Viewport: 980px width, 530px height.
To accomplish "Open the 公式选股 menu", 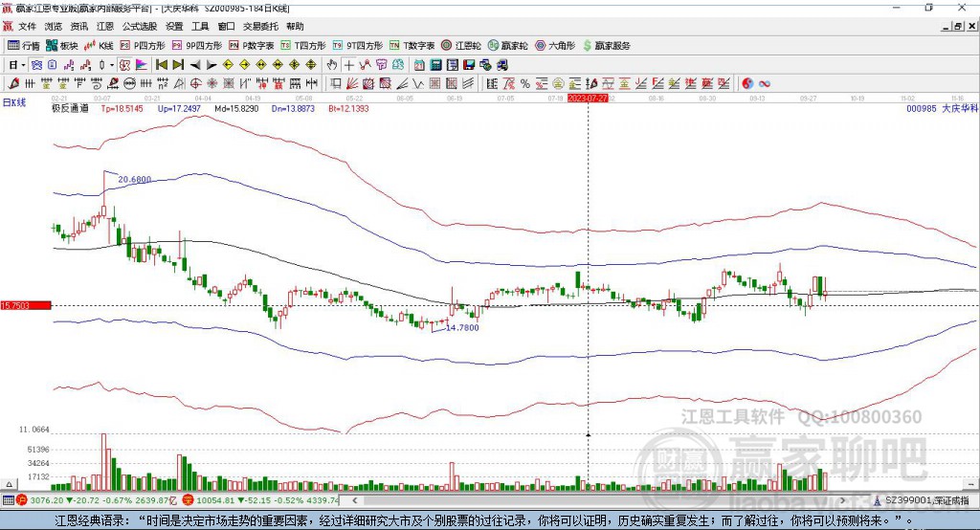I will click(140, 26).
